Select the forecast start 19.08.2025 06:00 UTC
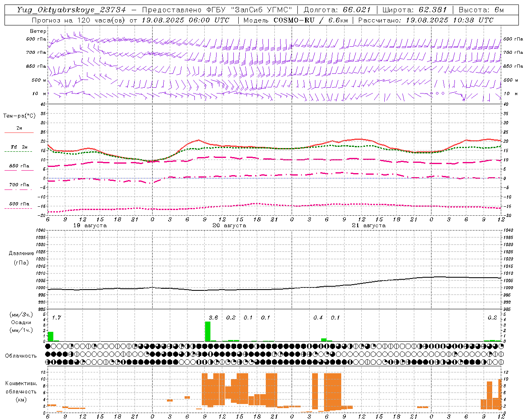Image resolution: width=525 pixels, height=420 pixels. [186, 20]
